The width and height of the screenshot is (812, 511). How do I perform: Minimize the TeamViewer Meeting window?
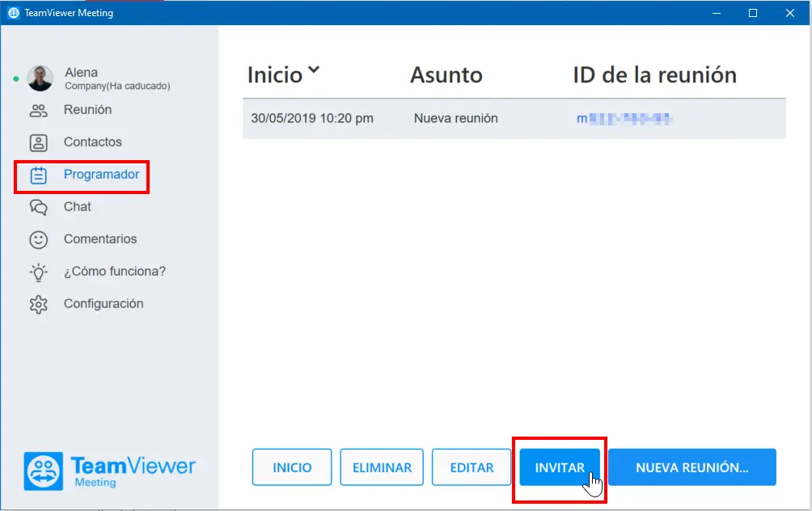click(x=717, y=13)
